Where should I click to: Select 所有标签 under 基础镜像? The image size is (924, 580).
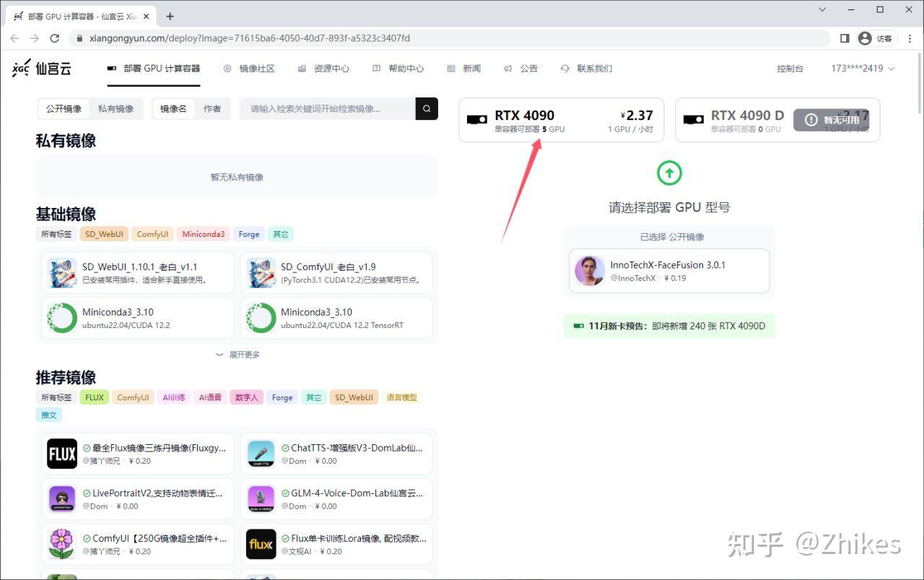(x=56, y=234)
